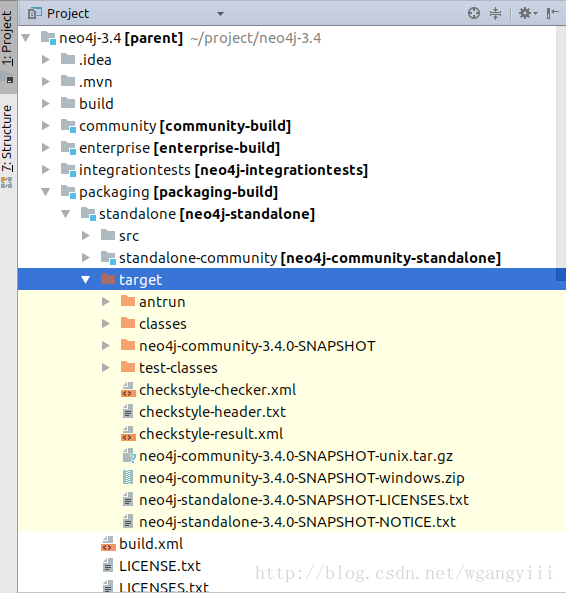Select community [community-build] module
This screenshot has width=566, height=593.
coord(185,126)
